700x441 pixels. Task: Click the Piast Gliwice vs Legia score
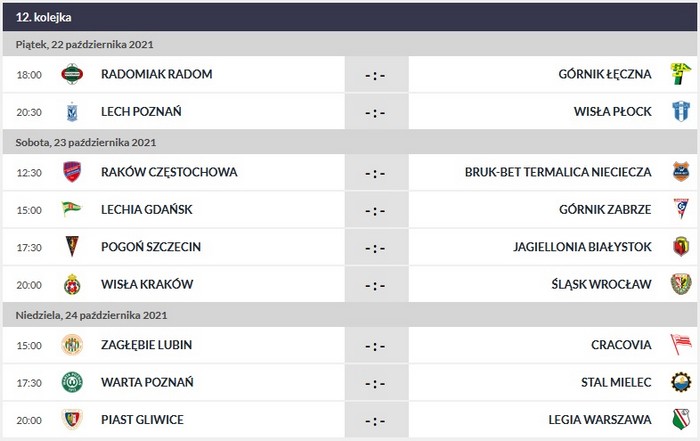tap(375, 419)
